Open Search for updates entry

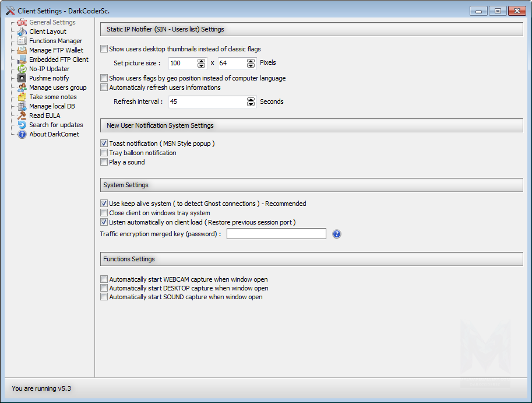pyautogui.click(x=56, y=125)
